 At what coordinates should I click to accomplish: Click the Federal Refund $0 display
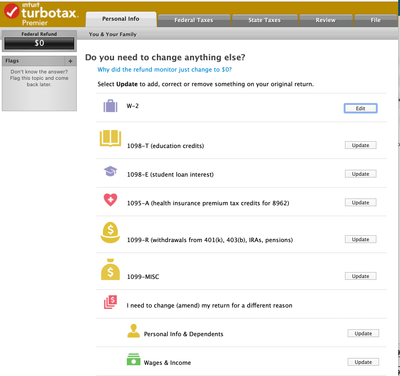coord(39,43)
